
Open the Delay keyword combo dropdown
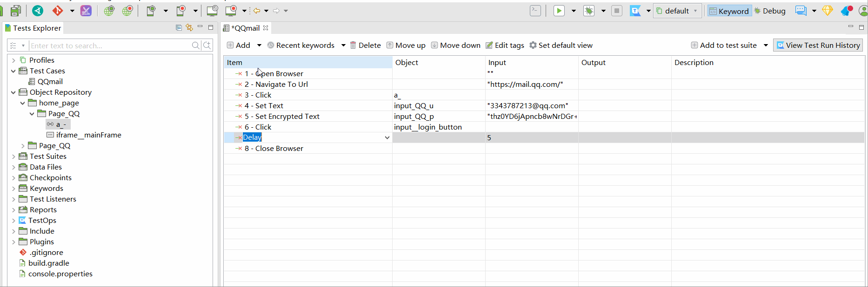[387, 137]
